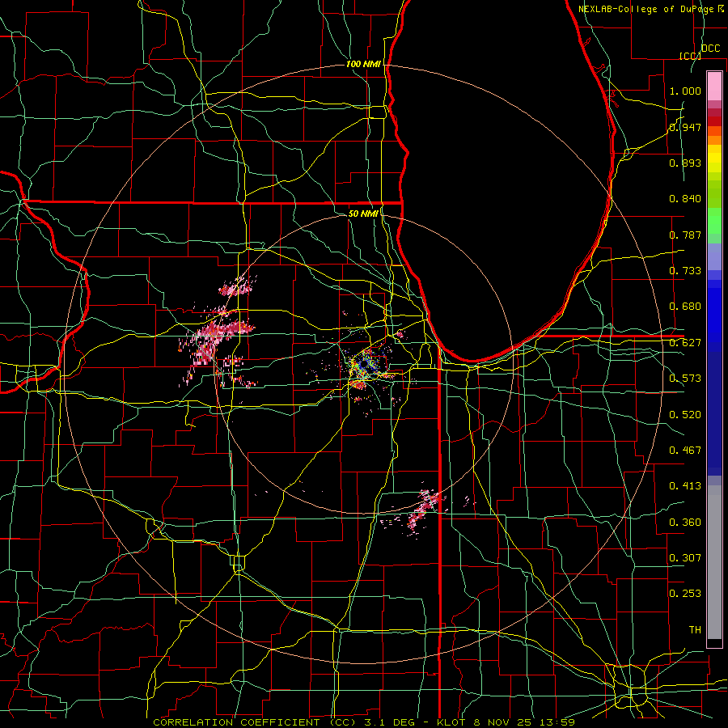Select the 0.360 scale value
Screen dimensions: 728x728
pyautogui.click(x=685, y=523)
